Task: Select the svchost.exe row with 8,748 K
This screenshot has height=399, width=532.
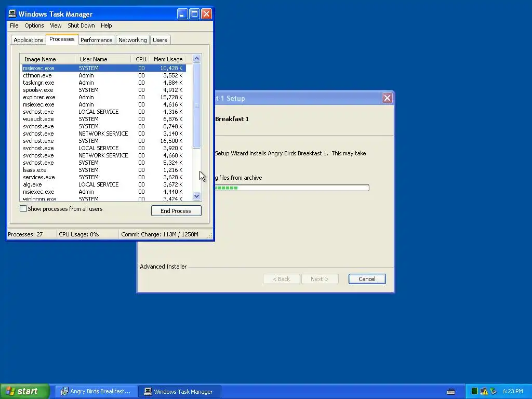Action: 104,126
